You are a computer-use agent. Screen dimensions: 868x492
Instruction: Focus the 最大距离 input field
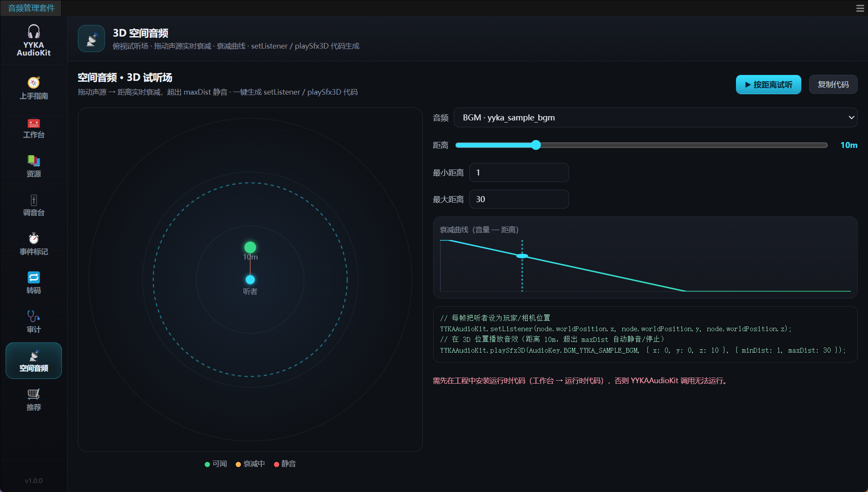[519, 199]
